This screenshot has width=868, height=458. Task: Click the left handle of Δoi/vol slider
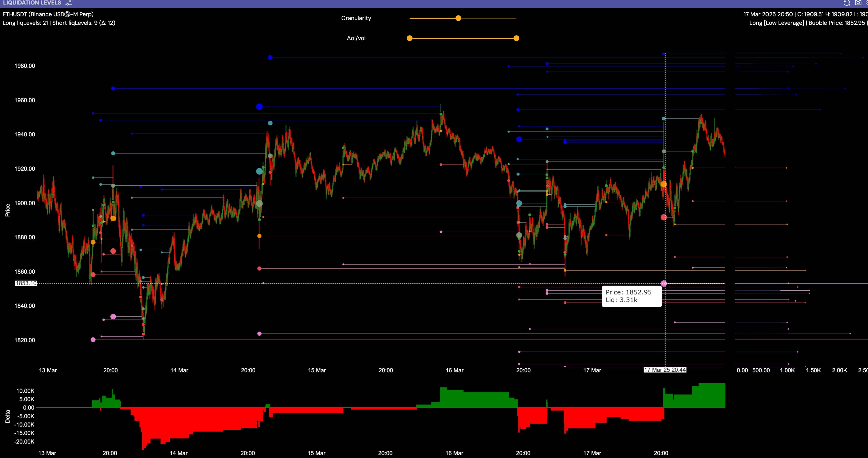(409, 38)
